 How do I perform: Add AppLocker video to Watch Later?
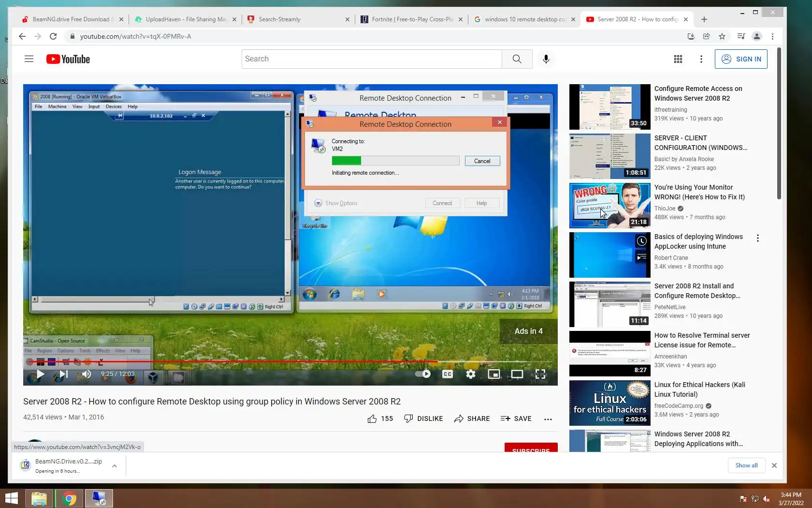coord(641,241)
